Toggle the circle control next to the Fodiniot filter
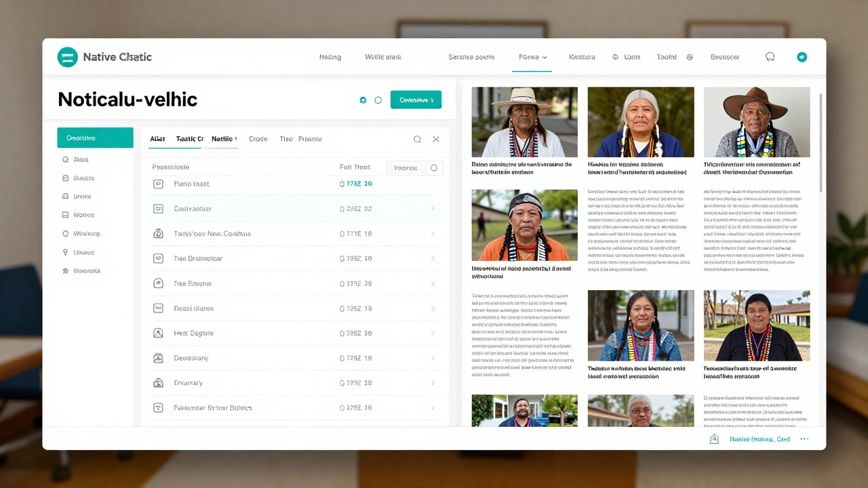868x488 pixels. click(x=433, y=167)
